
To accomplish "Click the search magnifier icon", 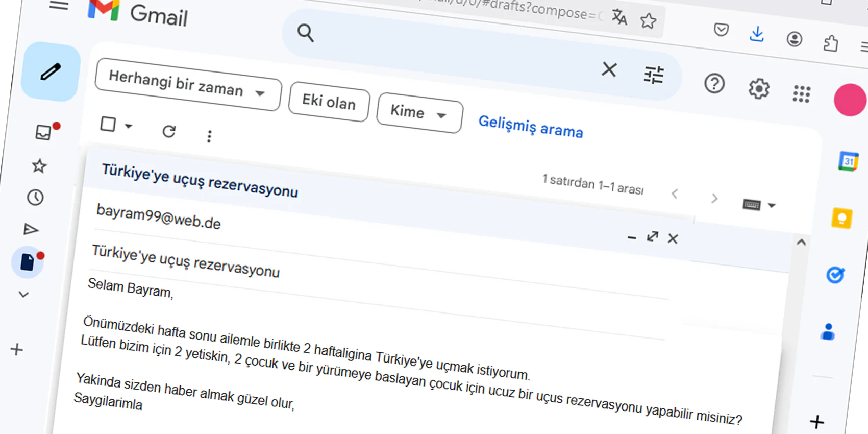I will tap(305, 33).
